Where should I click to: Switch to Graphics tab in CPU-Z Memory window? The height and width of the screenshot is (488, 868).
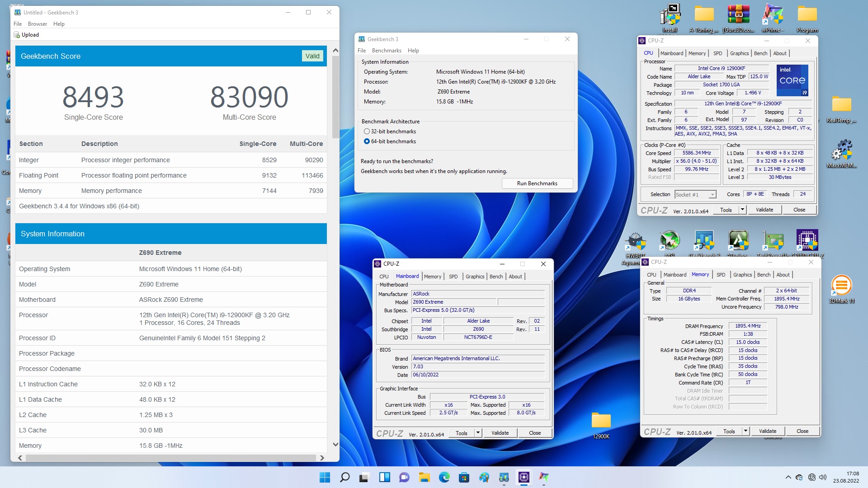pyautogui.click(x=743, y=275)
